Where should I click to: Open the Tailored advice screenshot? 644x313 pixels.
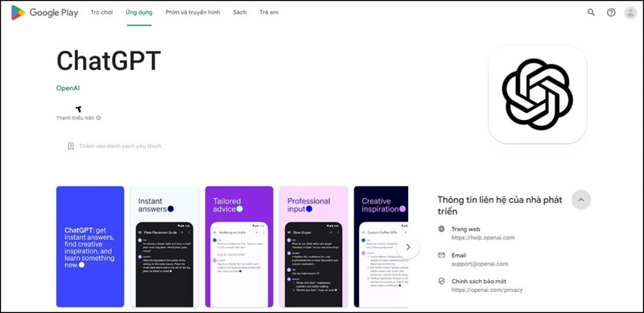pos(239,246)
